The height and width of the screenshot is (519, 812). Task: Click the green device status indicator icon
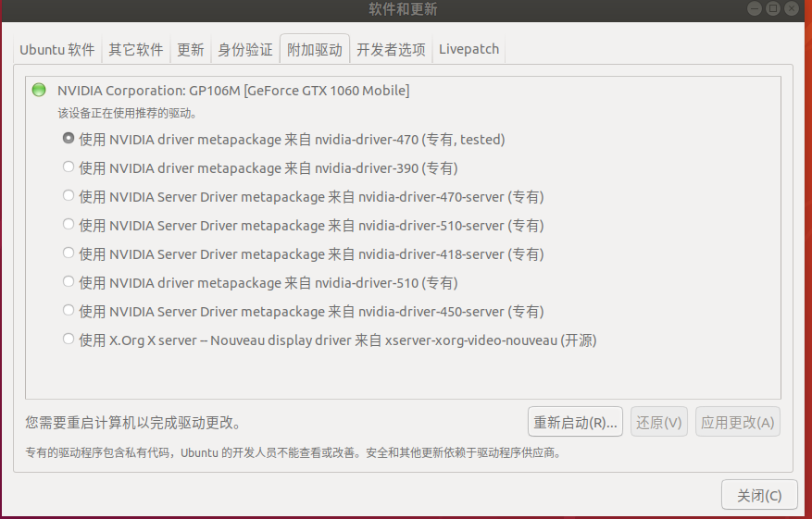point(39,90)
